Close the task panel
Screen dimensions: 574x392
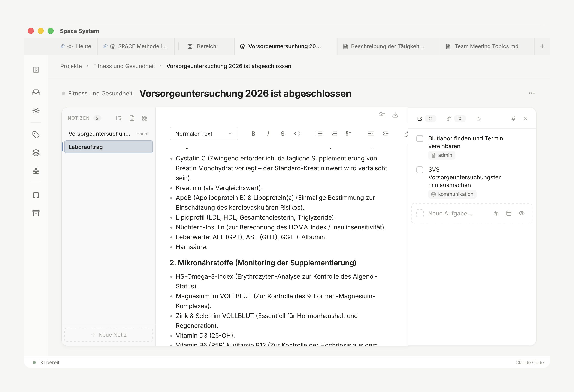click(x=525, y=118)
